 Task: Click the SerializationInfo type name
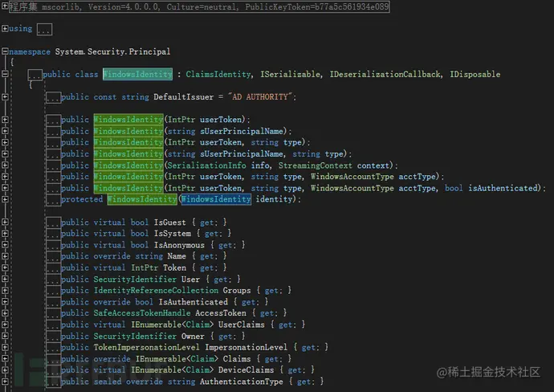click(206, 165)
